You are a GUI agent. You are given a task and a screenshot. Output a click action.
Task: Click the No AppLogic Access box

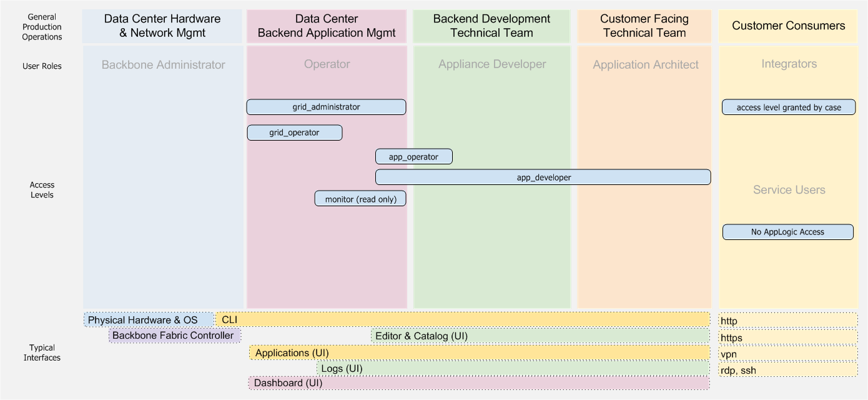(x=787, y=231)
